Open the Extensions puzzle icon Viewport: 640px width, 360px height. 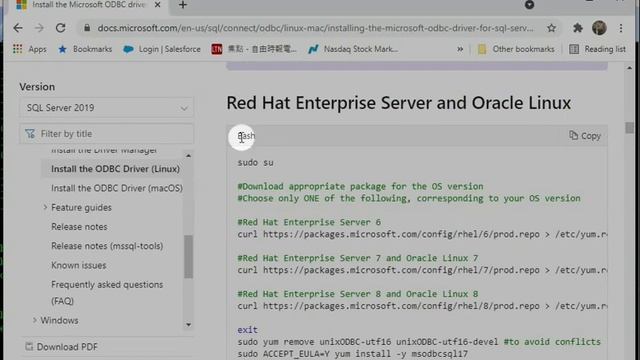click(578, 28)
